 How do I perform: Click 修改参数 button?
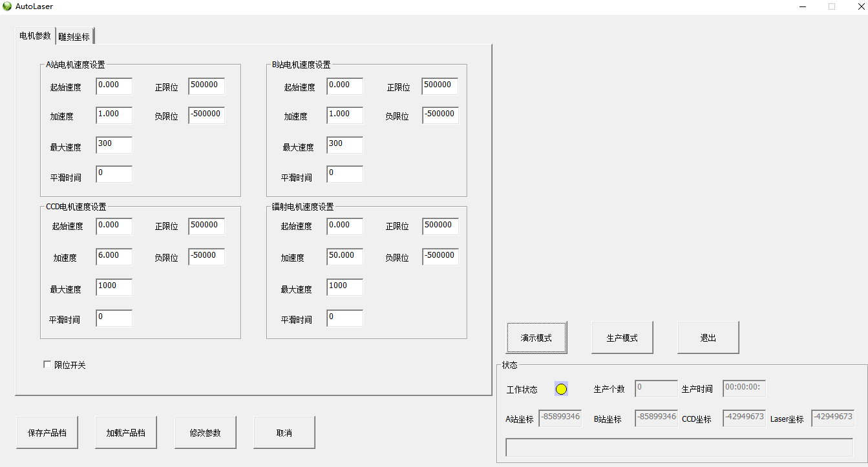tap(206, 433)
